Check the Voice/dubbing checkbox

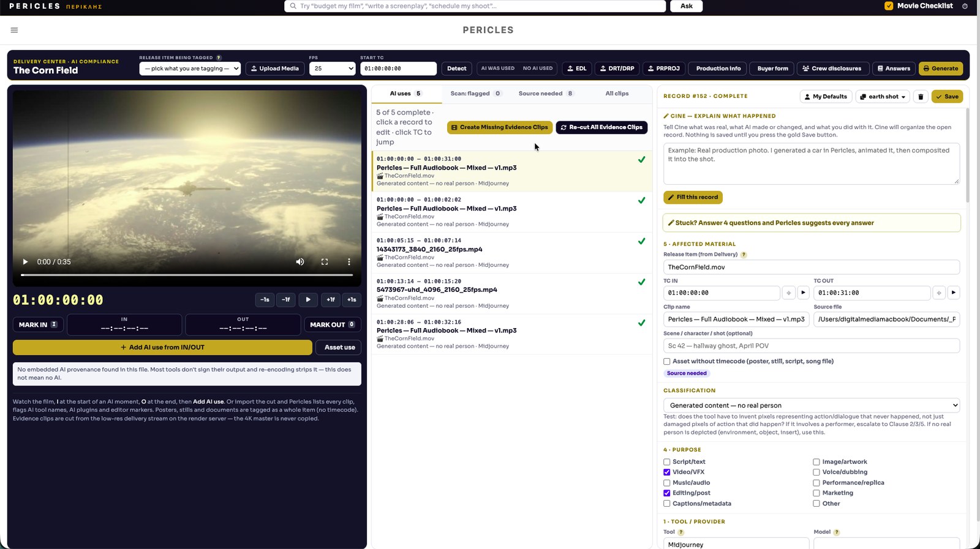[x=816, y=472]
